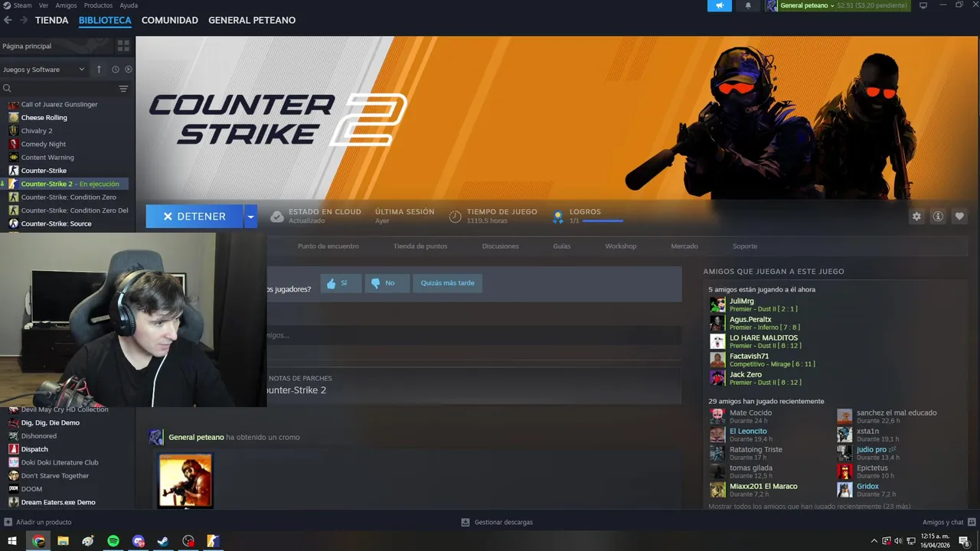Screen dimensions: 980x551
Task: Open the Soporte tab
Action: (745, 246)
